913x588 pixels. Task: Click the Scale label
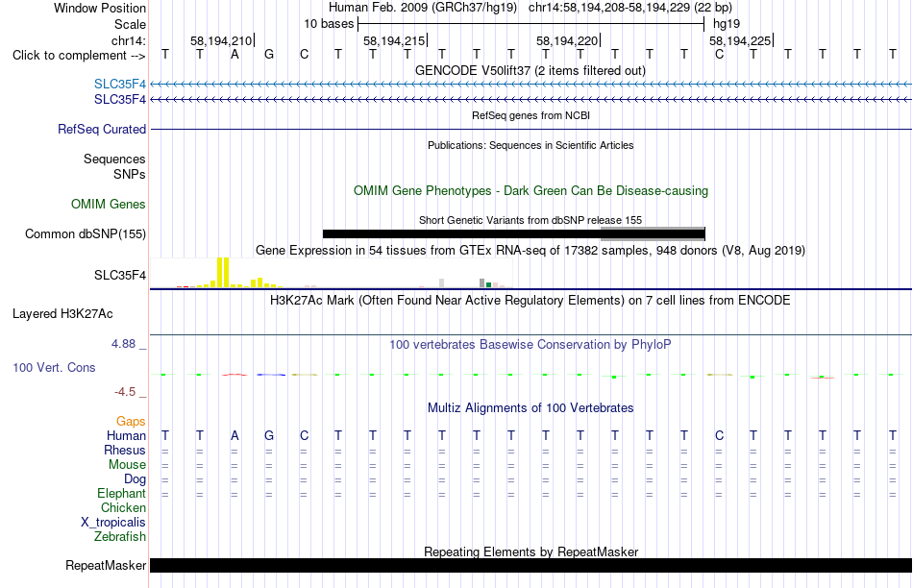(x=130, y=24)
